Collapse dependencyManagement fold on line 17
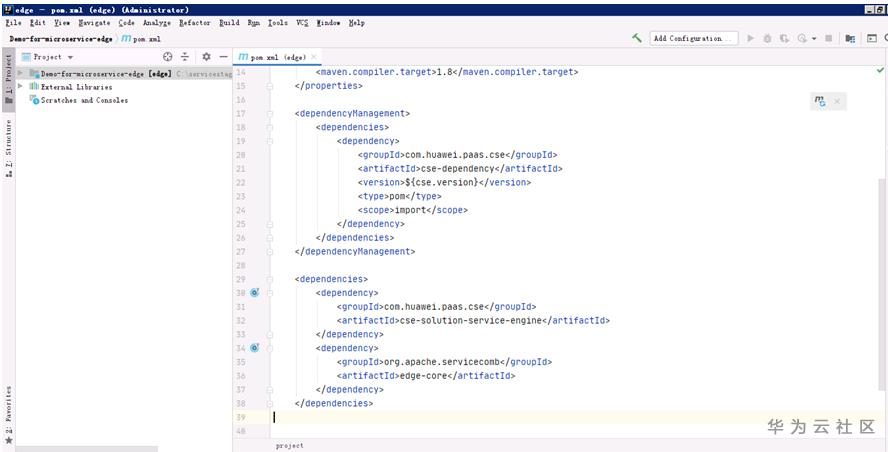888x452 pixels. (x=270, y=114)
